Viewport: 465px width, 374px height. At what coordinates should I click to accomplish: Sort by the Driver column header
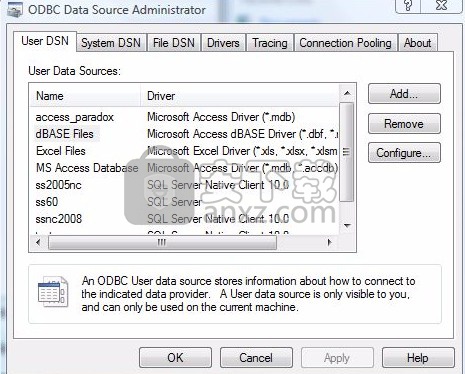240,96
